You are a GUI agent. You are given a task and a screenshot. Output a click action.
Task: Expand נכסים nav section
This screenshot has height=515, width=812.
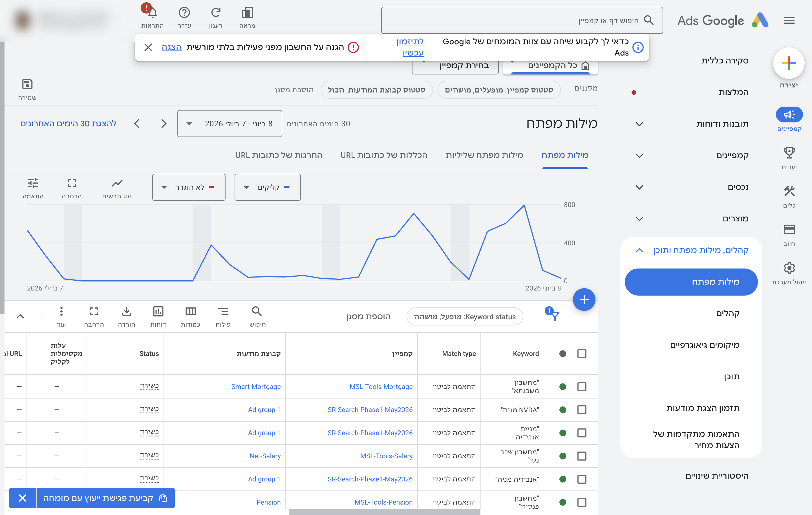click(639, 187)
